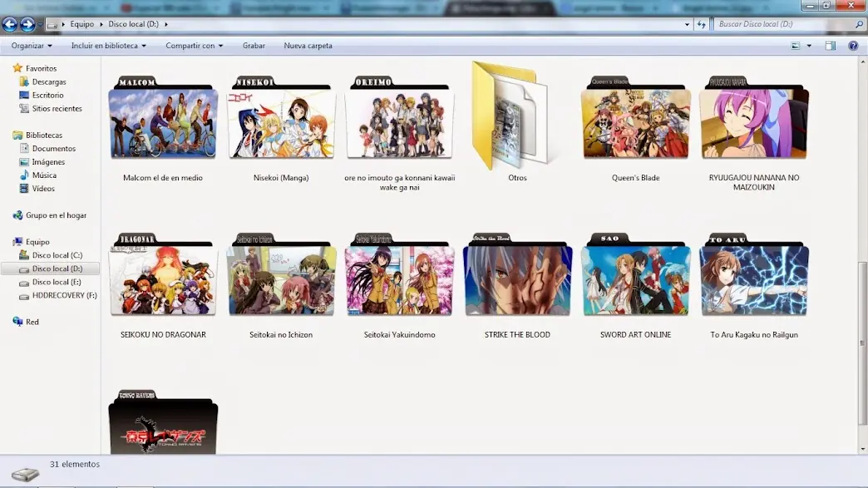This screenshot has width=868, height=488.
Task: Open Vídeos library
Action: click(x=43, y=188)
